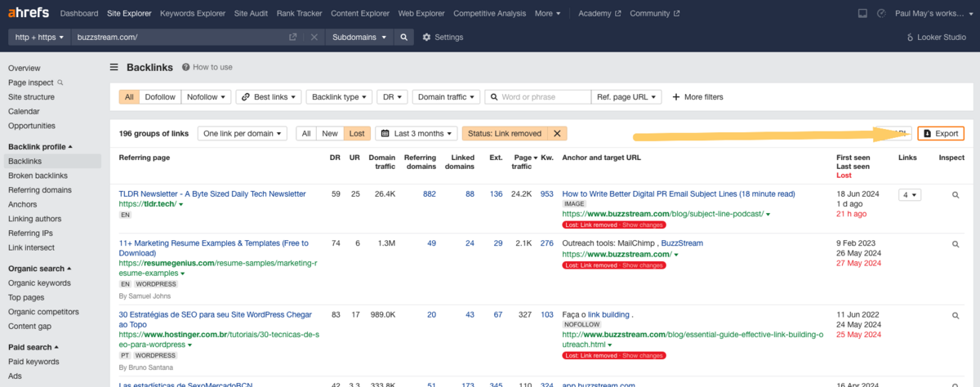Inspect the resumegenius.com row
This screenshot has height=387, width=980.
click(x=955, y=244)
